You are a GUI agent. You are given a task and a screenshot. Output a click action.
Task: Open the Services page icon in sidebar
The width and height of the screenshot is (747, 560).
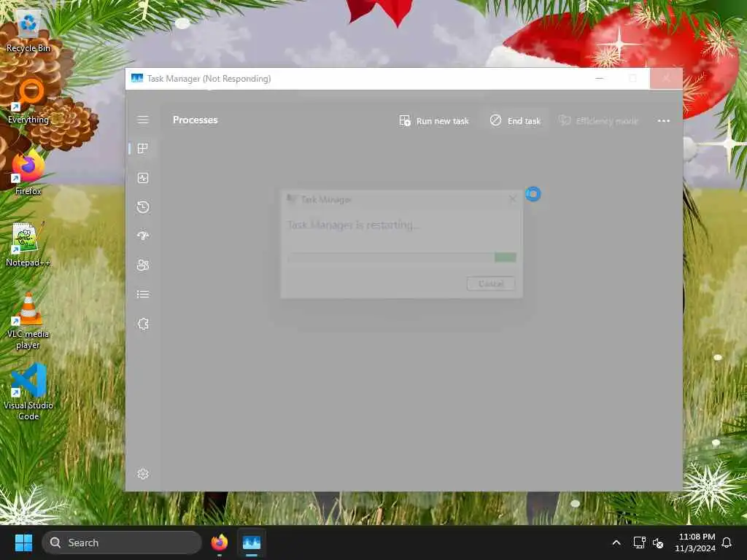pos(143,324)
